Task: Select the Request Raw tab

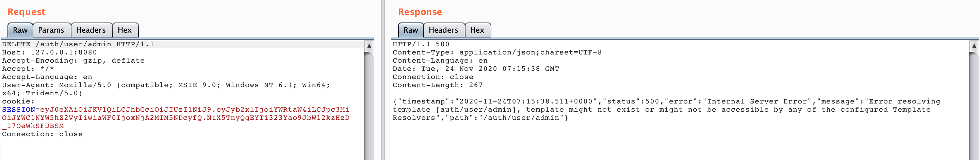Action: (x=20, y=30)
